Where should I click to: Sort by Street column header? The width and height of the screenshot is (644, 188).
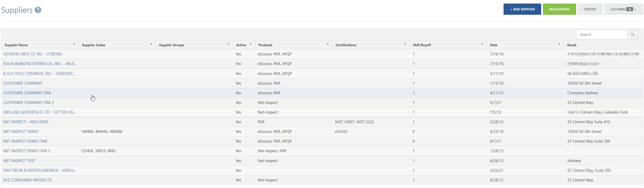click(x=572, y=45)
